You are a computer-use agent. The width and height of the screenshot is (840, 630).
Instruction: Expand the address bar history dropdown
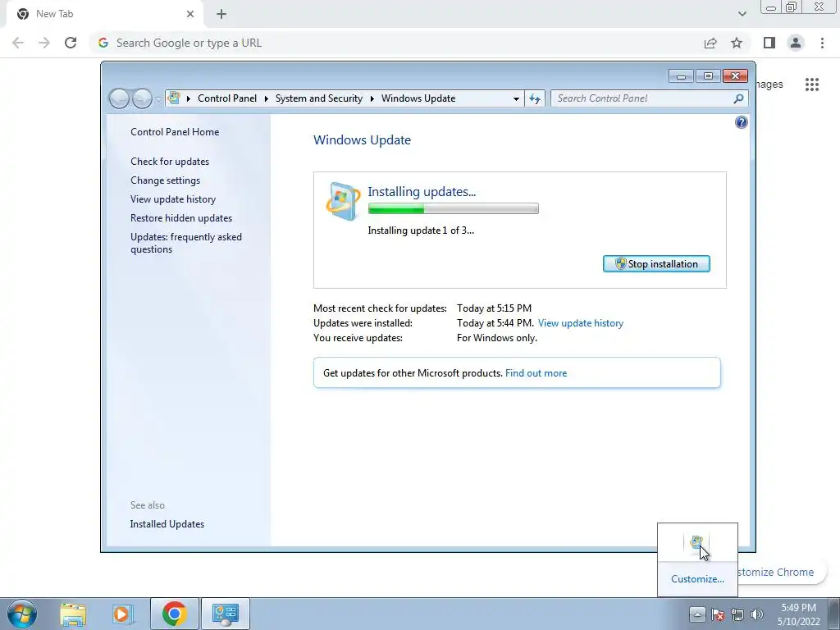click(516, 99)
